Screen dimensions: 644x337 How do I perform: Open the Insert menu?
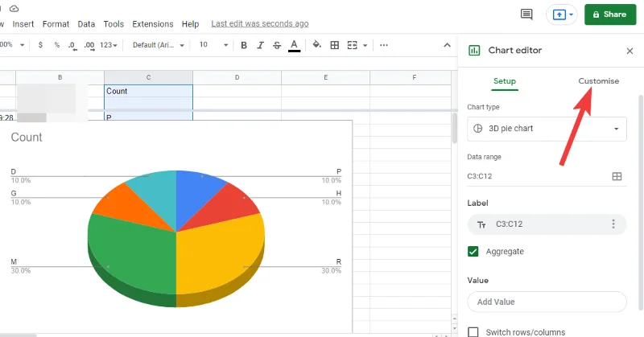(23, 24)
